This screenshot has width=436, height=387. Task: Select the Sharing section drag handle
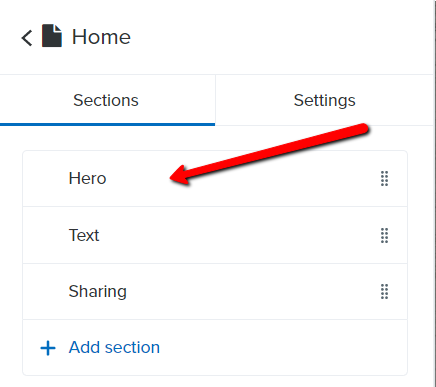384,291
